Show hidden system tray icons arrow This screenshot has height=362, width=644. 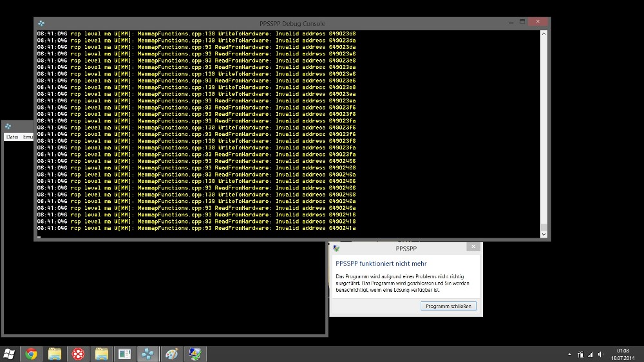pyautogui.click(x=570, y=354)
